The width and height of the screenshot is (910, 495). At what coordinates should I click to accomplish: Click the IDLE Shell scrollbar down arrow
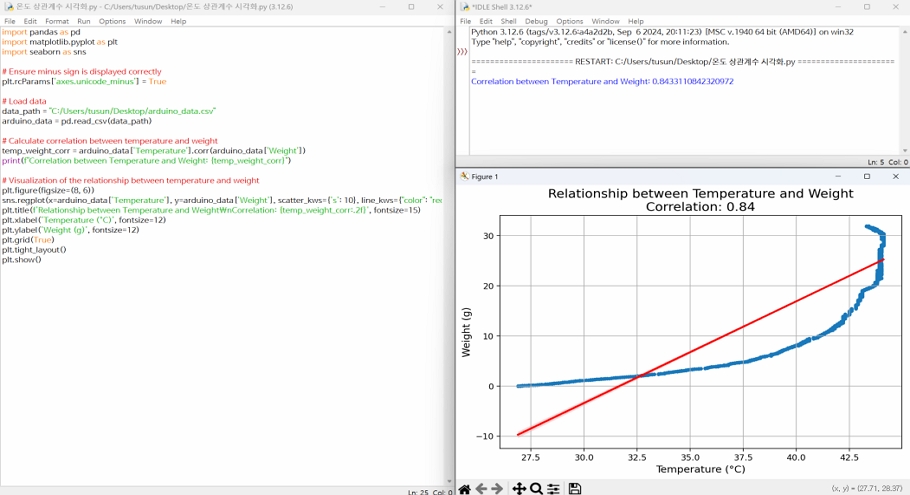coord(905,150)
